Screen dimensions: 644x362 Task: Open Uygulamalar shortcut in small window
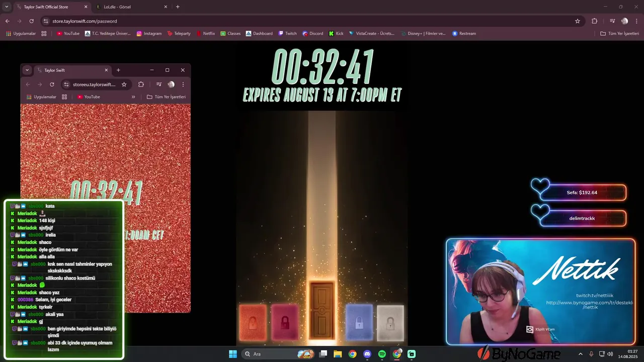41,97
